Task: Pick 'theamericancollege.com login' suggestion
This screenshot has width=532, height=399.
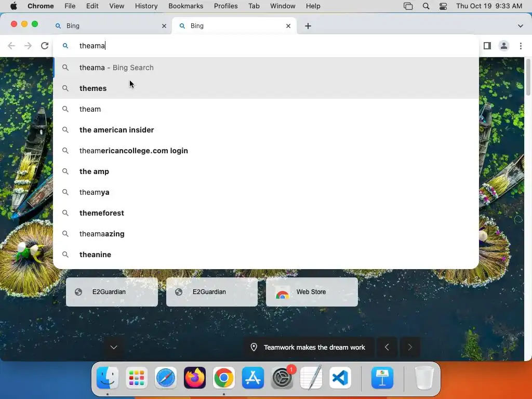Action: [x=266, y=151]
